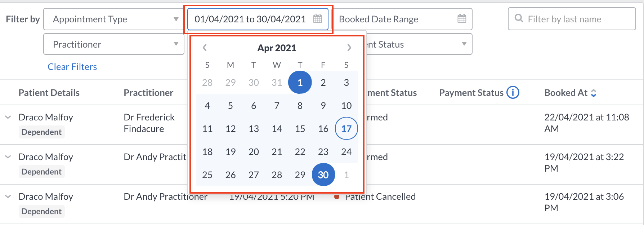644x225 pixels.
Task: Click search magnifier in last name filter
Action: (519, 18)
